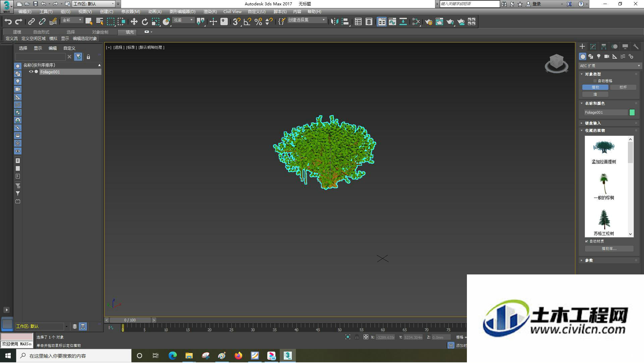Click the Mirror tool icon
Screen dimensions: 644x363
coord(334,22)
